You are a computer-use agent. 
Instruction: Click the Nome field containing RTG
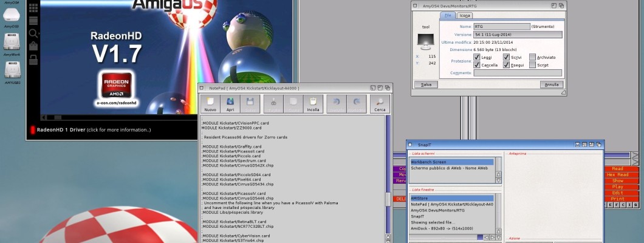pyautogui.click(x=502, y=26)
